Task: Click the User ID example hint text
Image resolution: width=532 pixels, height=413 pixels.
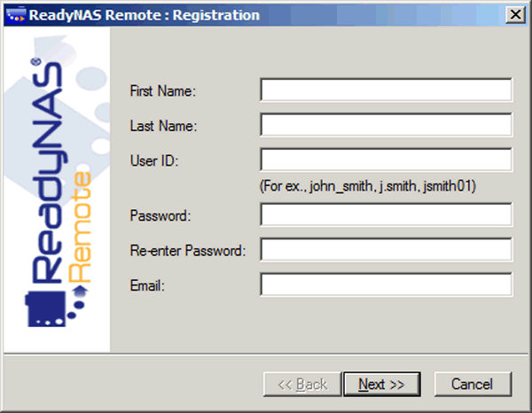Action: pyautogui.click(x=368, y=186)
